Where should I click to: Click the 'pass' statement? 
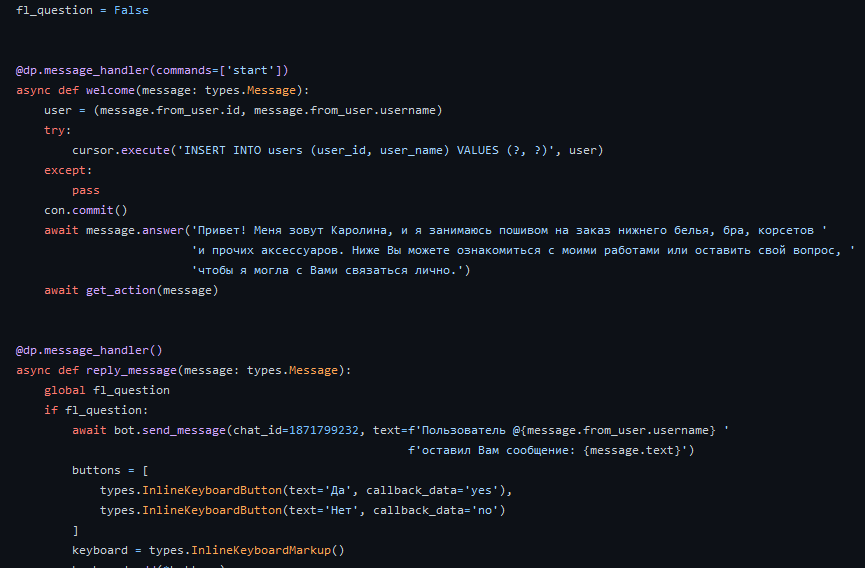tap(86, 191)
